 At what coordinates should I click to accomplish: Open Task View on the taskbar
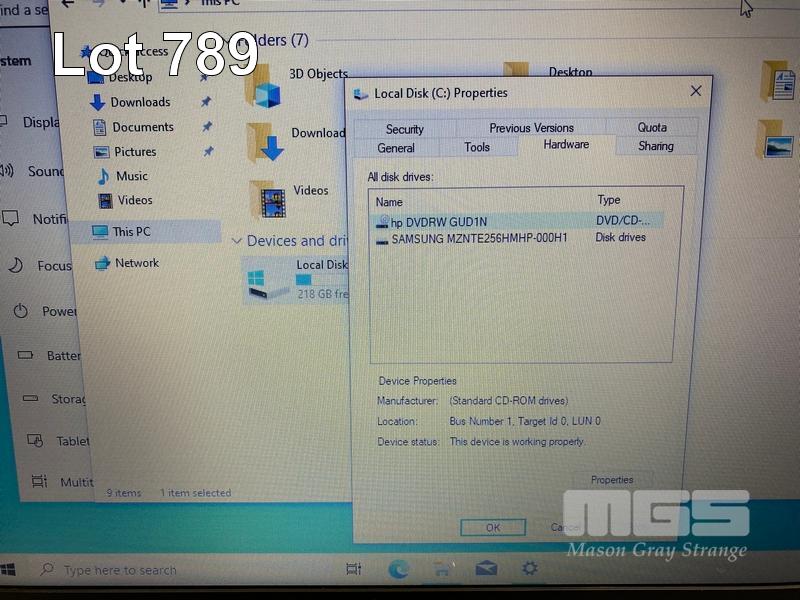point(353,568)
